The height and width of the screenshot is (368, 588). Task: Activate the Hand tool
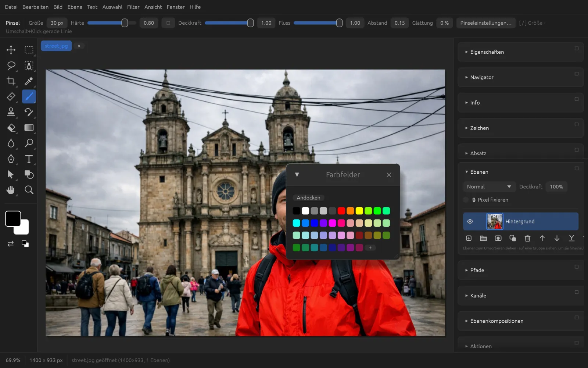click(x=11, y=190)
